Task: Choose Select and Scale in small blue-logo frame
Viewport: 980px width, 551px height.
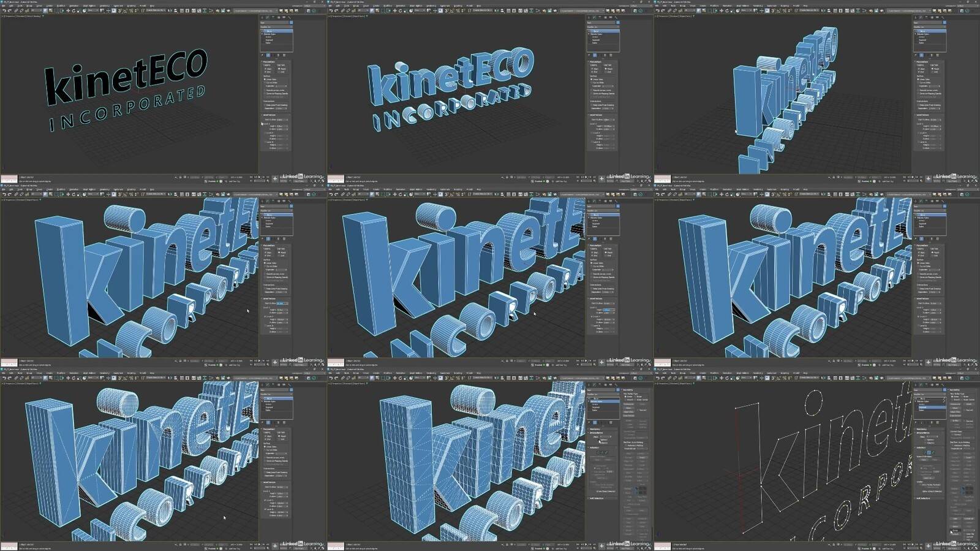Action: [x=405, y=10]
